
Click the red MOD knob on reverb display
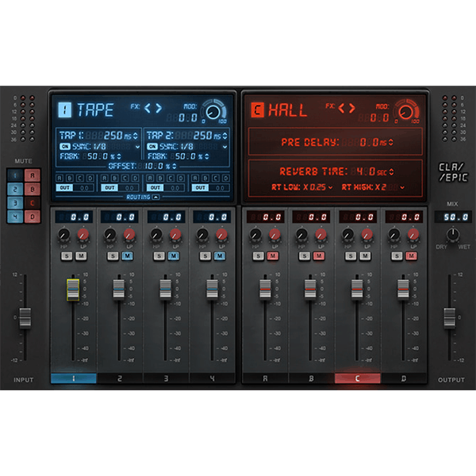tap(406, 113)
